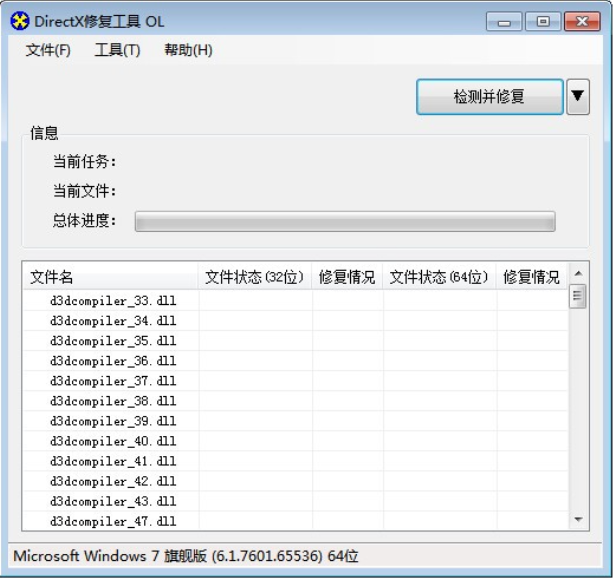Expand the dropdown arrow beside 检测并修复
This screenshot has width=615, height=581.
pyautogui.click(x=578, y=97)
